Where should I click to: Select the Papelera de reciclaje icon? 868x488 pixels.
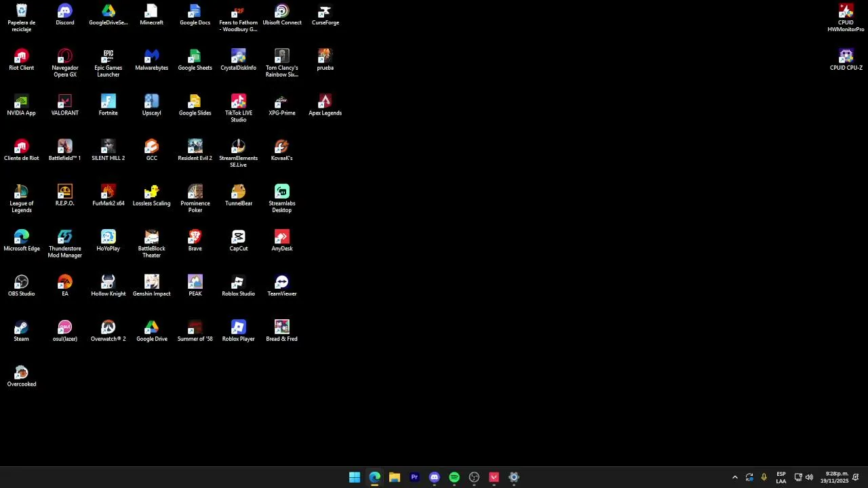[x=22, y=18]
